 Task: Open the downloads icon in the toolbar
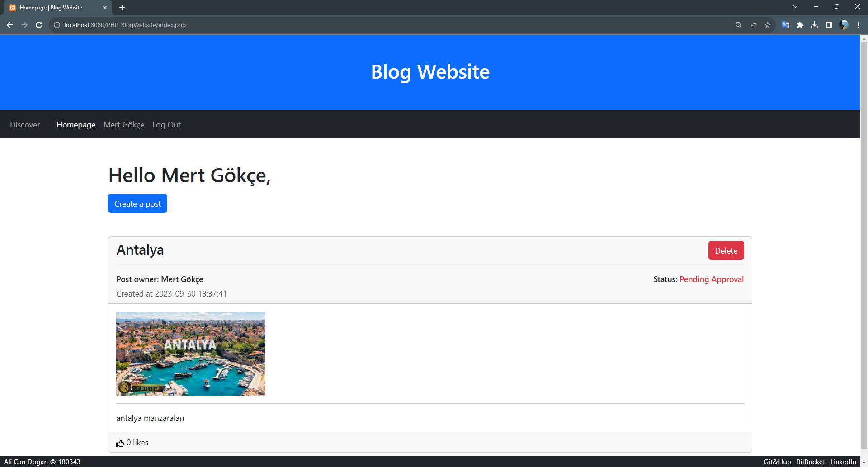click(x=815, y=25)
